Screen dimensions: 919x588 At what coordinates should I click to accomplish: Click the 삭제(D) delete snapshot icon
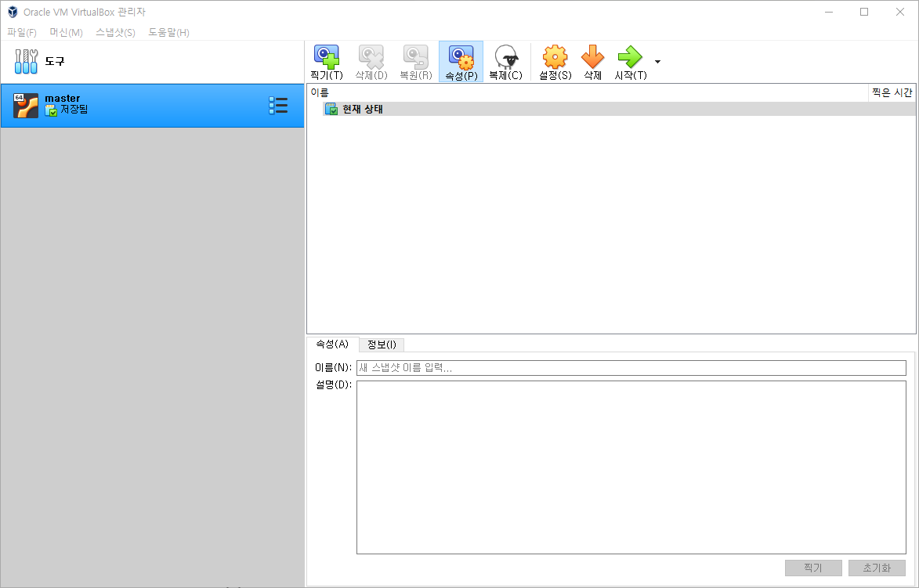pyautogui.click(x=371, y=57)
